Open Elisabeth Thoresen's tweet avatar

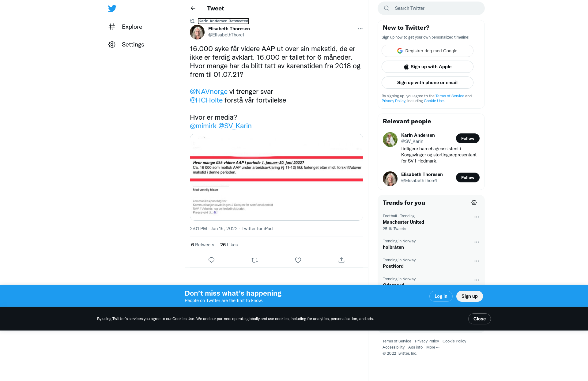coord(197,32)
